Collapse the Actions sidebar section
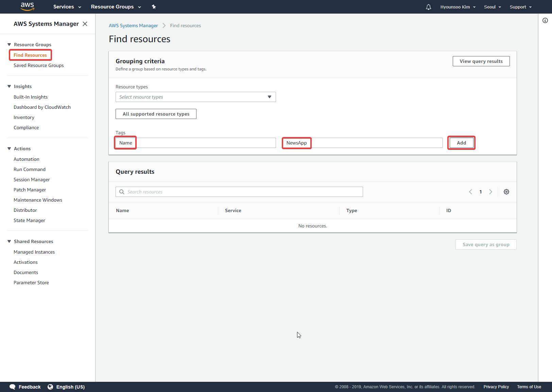Image resolution: width=552 pixels, height=392 pixels. [x=9, y=149]
